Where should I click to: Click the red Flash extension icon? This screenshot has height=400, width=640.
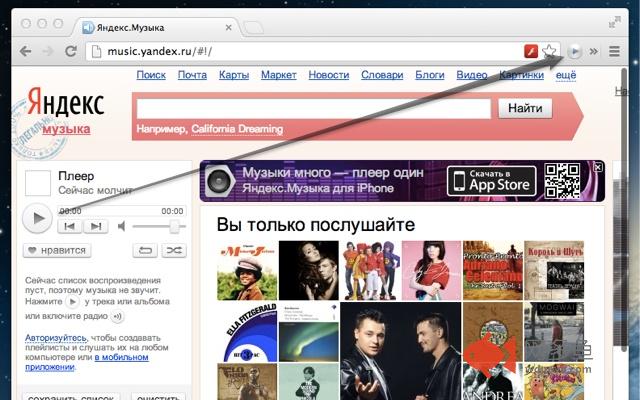pos(531,51)
